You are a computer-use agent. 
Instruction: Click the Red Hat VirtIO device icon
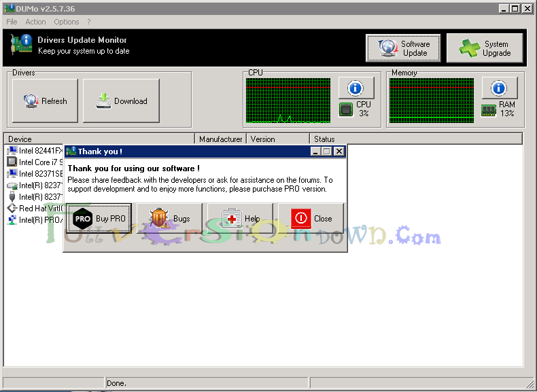pos(12,208)
